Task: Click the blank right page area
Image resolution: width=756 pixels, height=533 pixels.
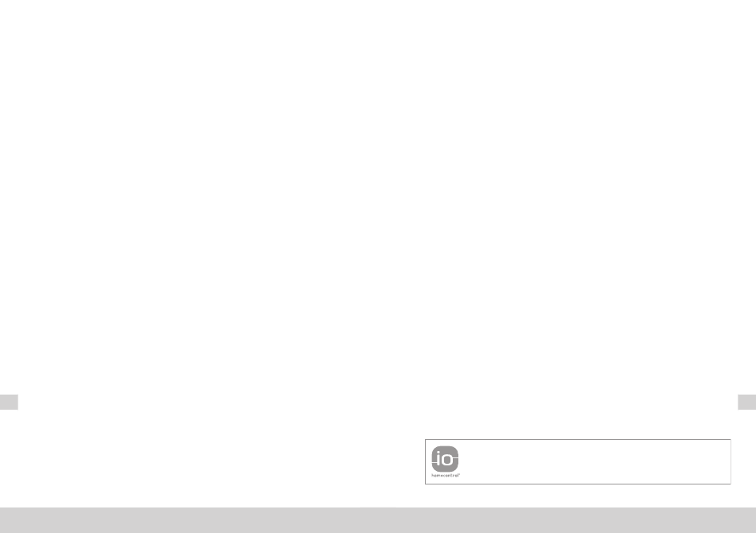Action: coord(567,202)
